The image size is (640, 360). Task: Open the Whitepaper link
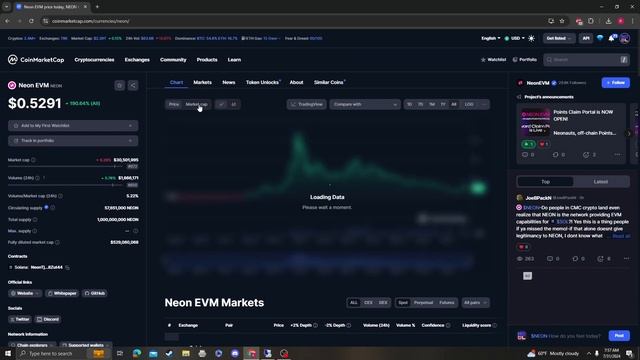coord(62,293)
